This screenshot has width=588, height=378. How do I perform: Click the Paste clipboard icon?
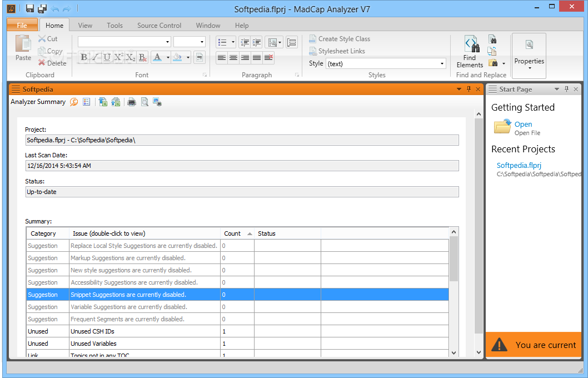pyautogui.click(x=23, y=44)
